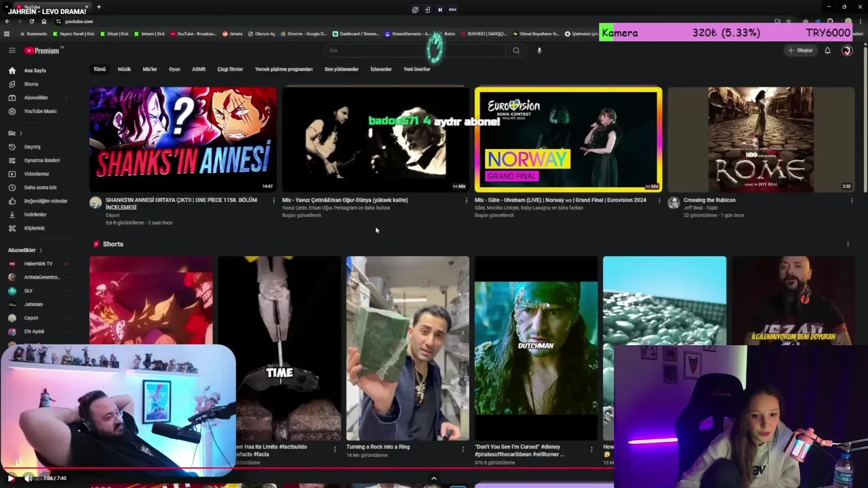Open options for Turning a Rock into a Ring short
Image resolution: width=868 pixels, height=488 pixels.
[463, 449]
